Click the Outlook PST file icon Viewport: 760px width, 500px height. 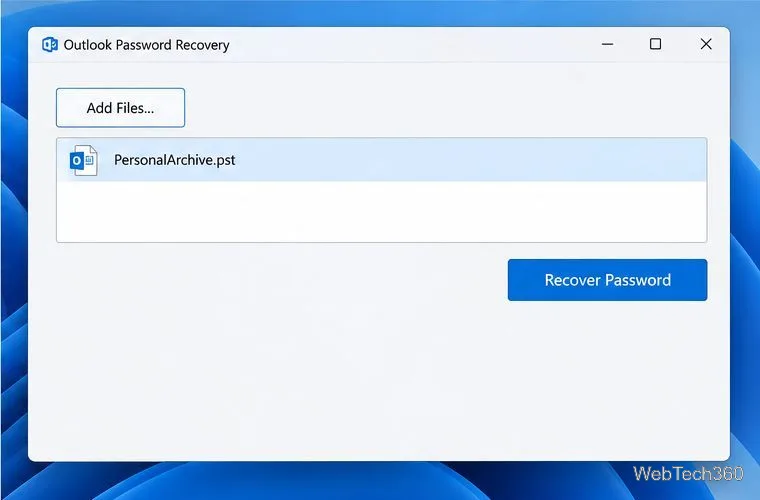83,160
